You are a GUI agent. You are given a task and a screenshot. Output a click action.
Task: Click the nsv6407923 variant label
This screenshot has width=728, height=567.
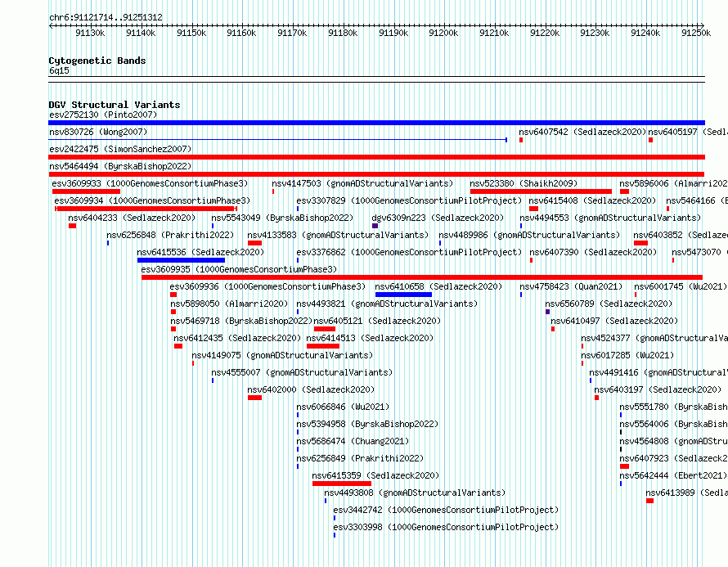coord(674,458)
